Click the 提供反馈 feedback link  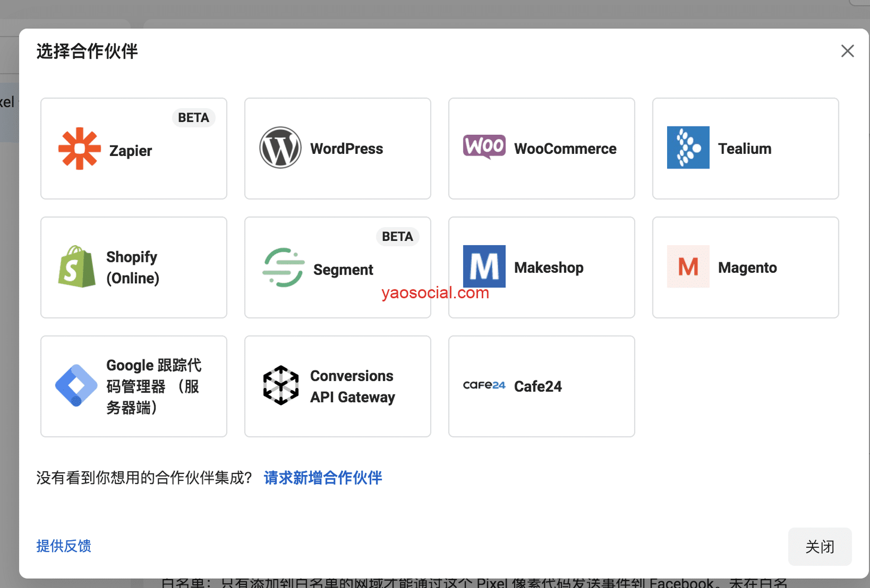point(64,546)
